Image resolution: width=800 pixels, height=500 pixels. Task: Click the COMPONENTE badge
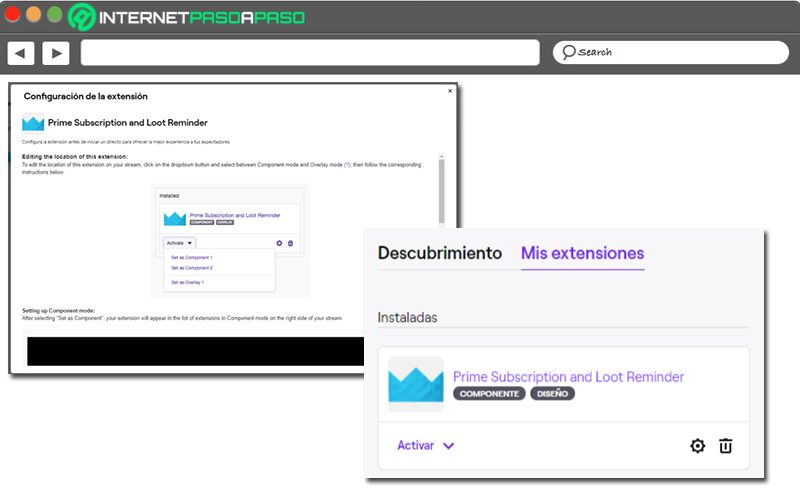pos(489,394)
